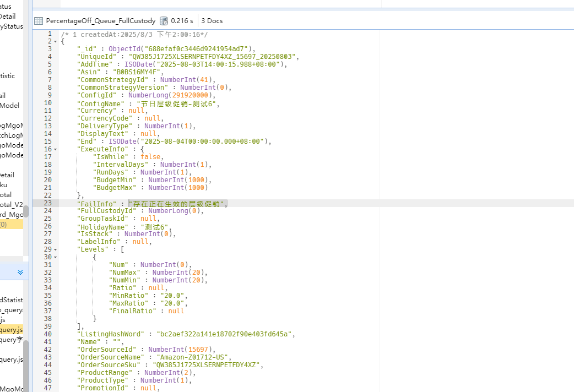Click the highlighted FailInfo string
This screenshot has height=392, width=574.
click(x=176, y=204)
